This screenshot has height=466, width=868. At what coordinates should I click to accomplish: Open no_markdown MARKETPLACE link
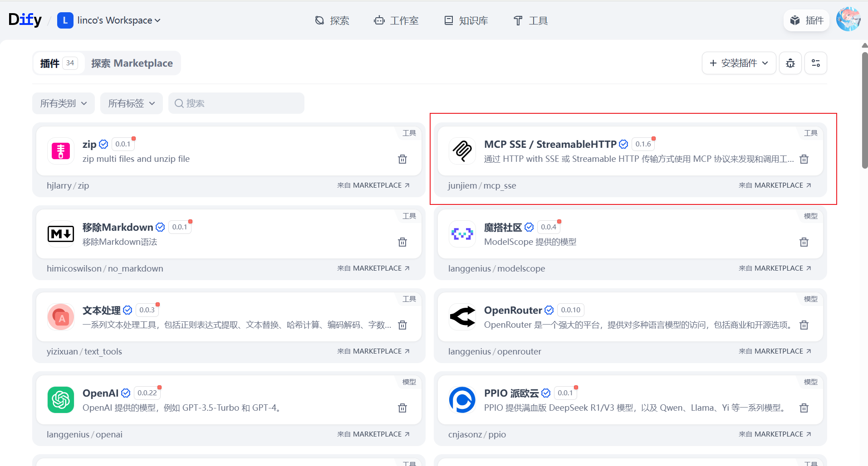(x=373, y=268)
